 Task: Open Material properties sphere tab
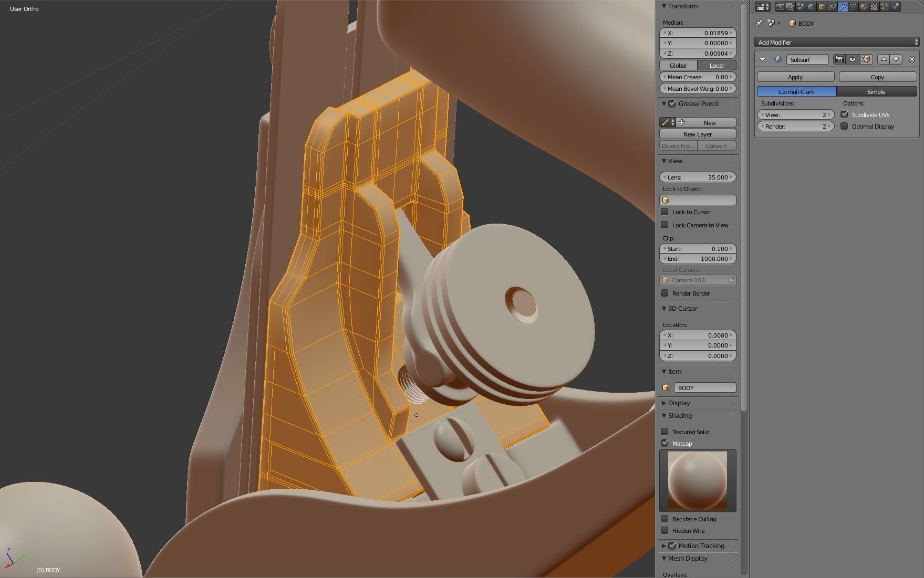click(864, 7)
